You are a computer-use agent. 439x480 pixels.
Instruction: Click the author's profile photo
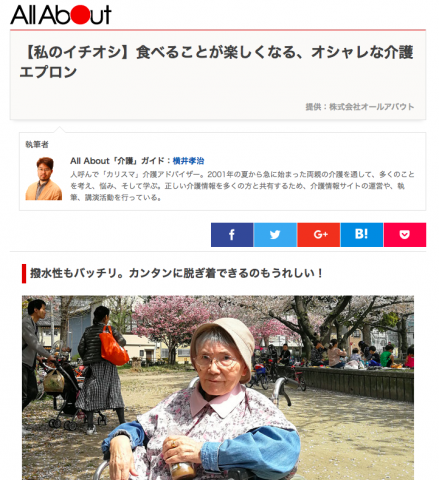[44, 179]
